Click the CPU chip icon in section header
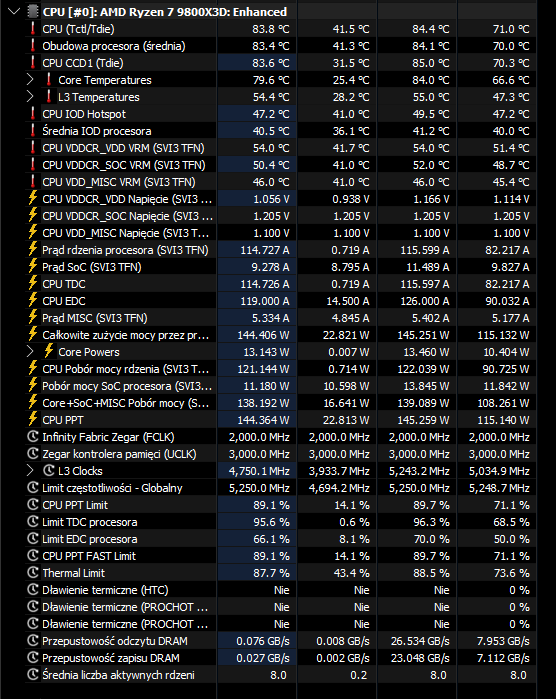 click(x=33, y=12)
